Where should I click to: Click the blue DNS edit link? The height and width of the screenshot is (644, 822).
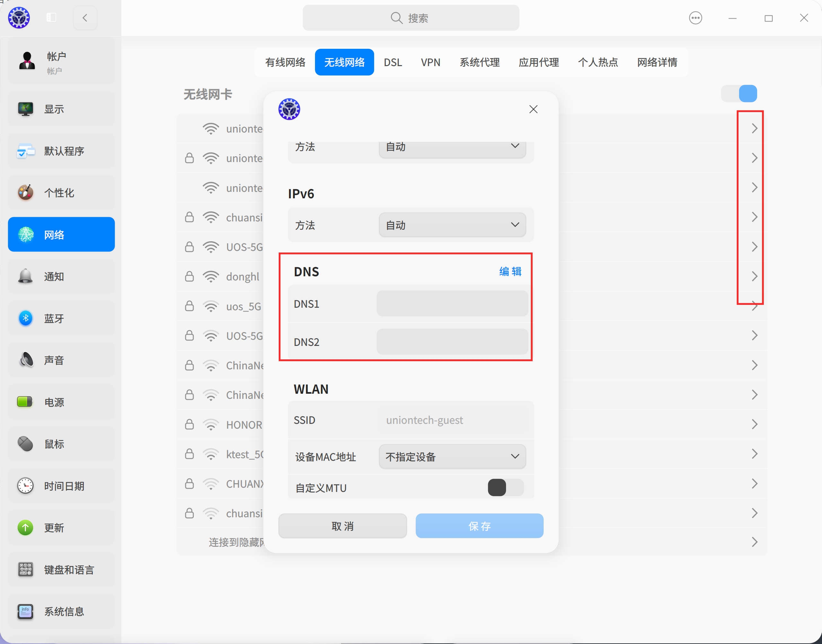pyautogui.click(x=510, y=271)
